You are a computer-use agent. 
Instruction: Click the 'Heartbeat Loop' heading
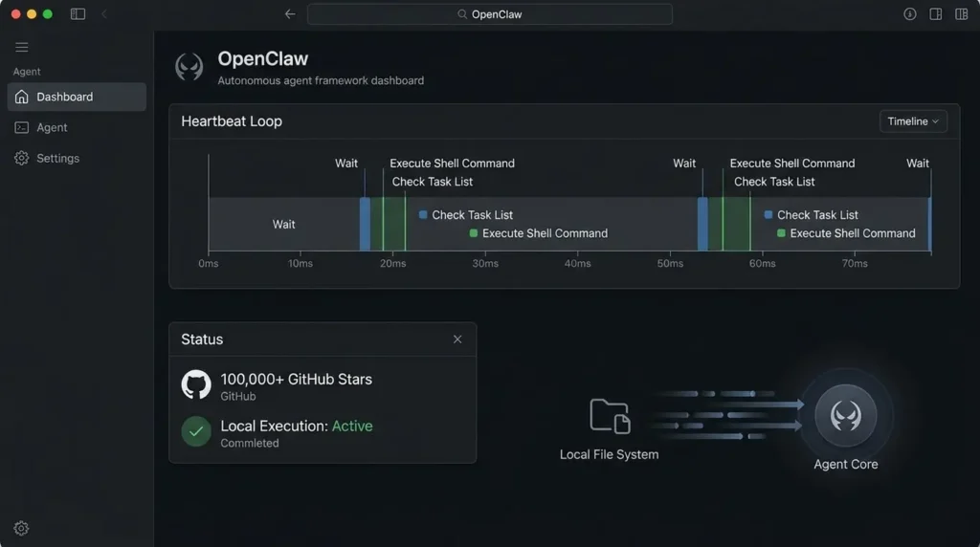point(232,121)
